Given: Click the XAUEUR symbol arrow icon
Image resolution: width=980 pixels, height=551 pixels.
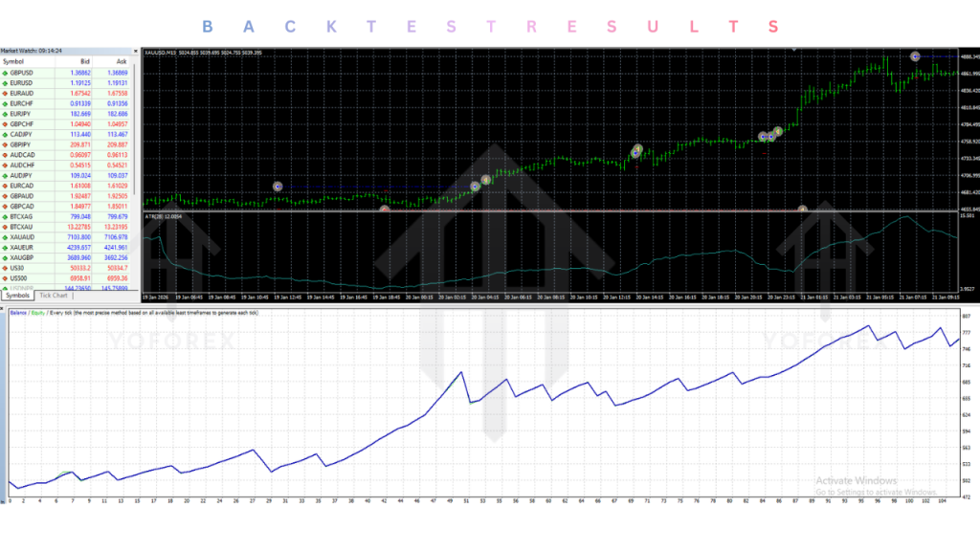Looking at the screenshot, I should (x=6, y=247).
